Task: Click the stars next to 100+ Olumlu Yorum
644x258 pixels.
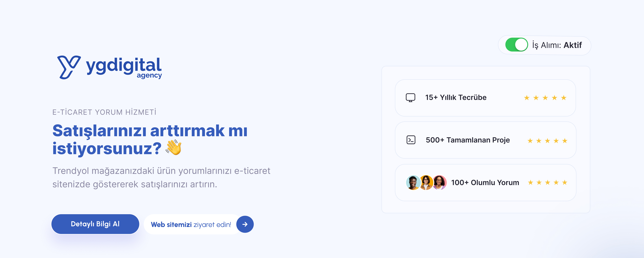Action: [548, 182]
